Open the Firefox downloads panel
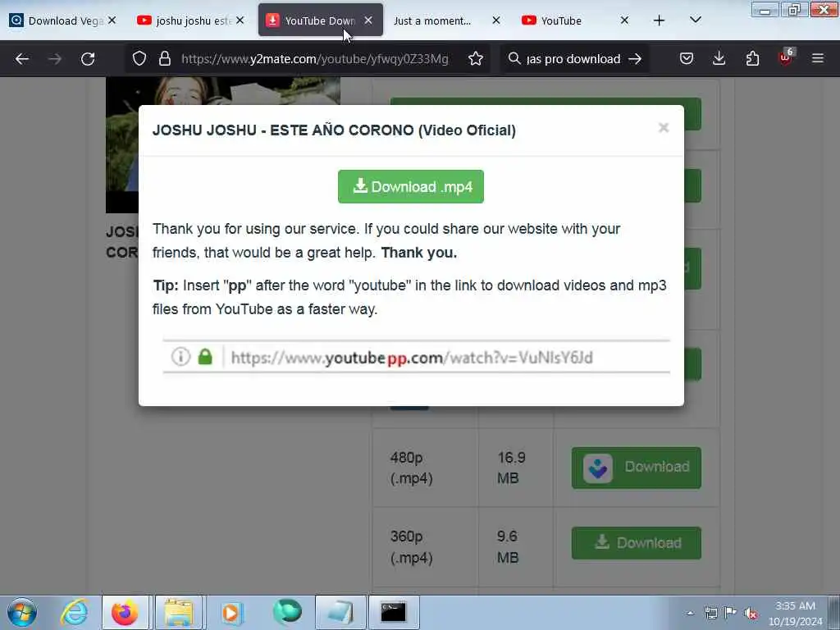This screenshot has height=630, width=840. pos(719,58)
